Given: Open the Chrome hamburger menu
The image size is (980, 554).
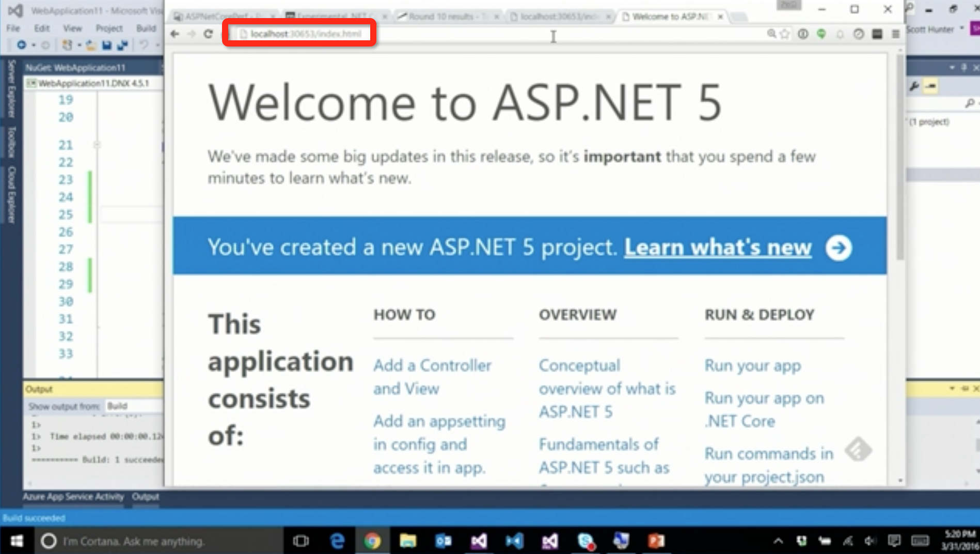Looking at the screenshot, I should pos(896,34).
